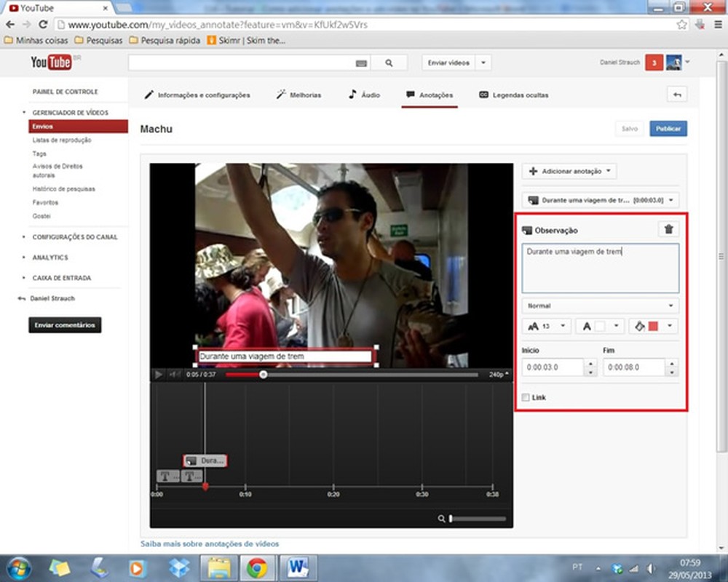Click the Início time field
728x582 pixels.
pyautogui.click(x=553, y=367)
